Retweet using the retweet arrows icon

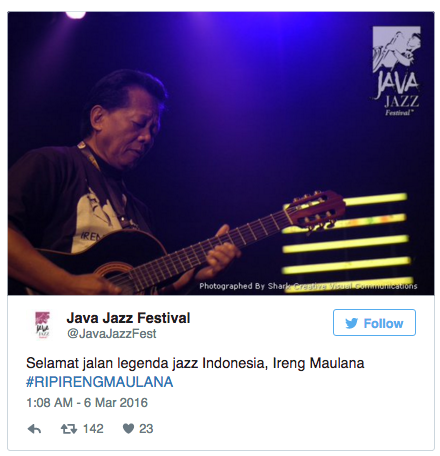click(x=69, y=429)
